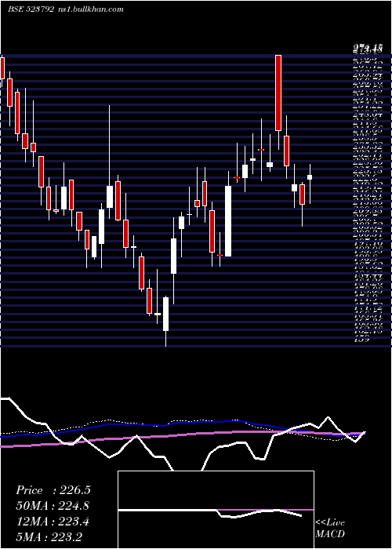Click the tallest red candlestick near the top

278,93
